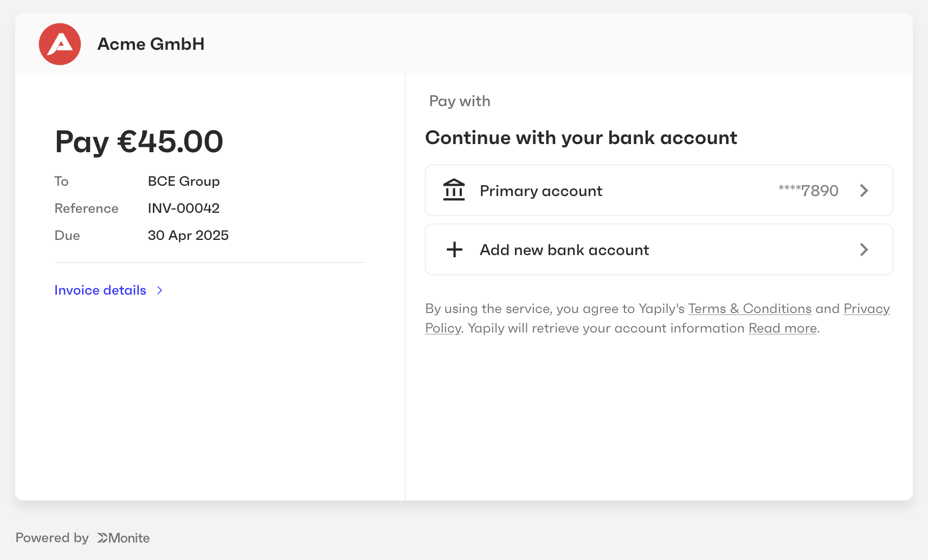Open Yapily's Terms & Conditions link
Screen dimensions: 928x560
[749, 309]
